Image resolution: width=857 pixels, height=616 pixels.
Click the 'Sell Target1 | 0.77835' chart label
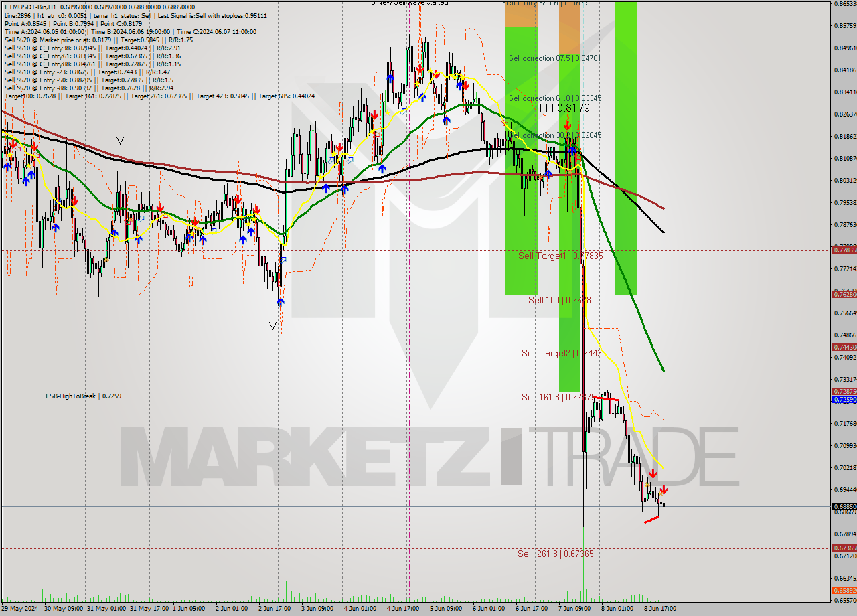pos(560,256)
